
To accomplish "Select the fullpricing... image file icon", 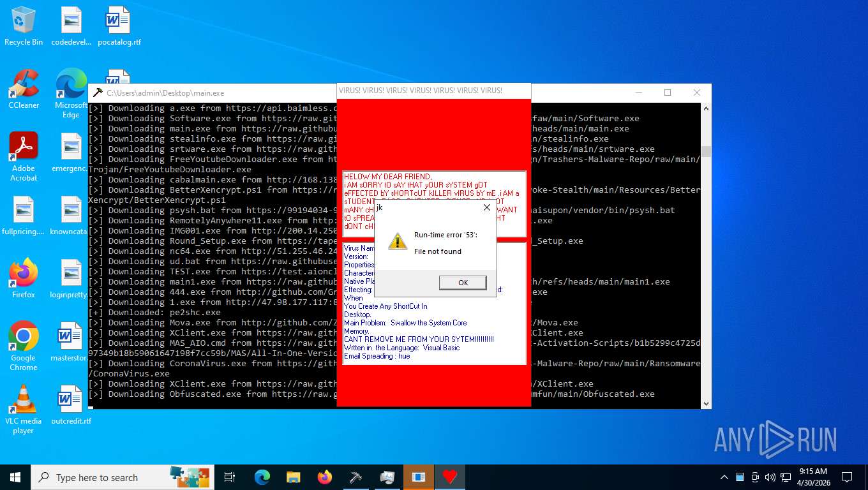I will [24, 216].
